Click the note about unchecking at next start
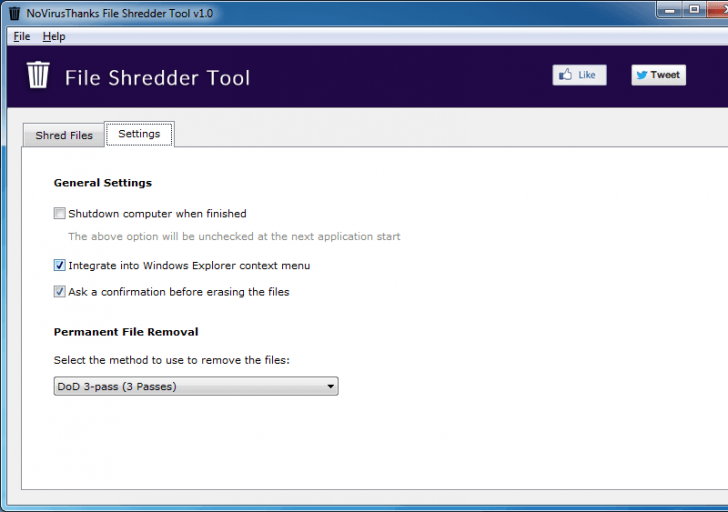728x512 pixels. (x=234, y=236)
